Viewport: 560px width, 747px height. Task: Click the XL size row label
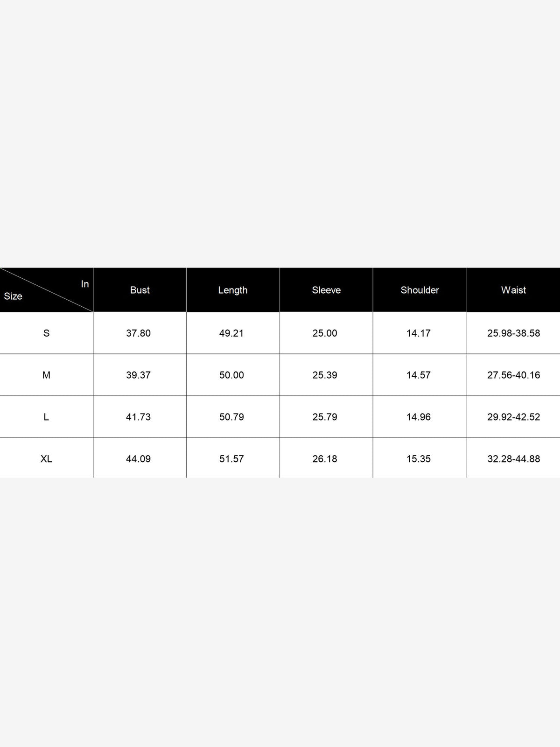(46, 459)
